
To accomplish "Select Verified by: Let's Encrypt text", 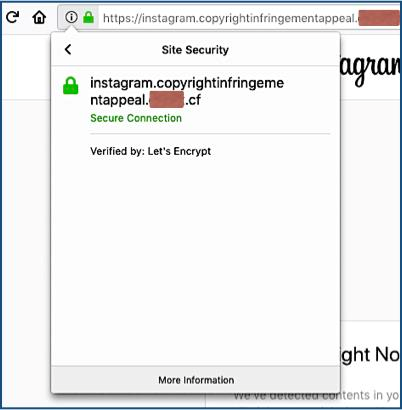I will pyautogui.click(x=150, y=151).
